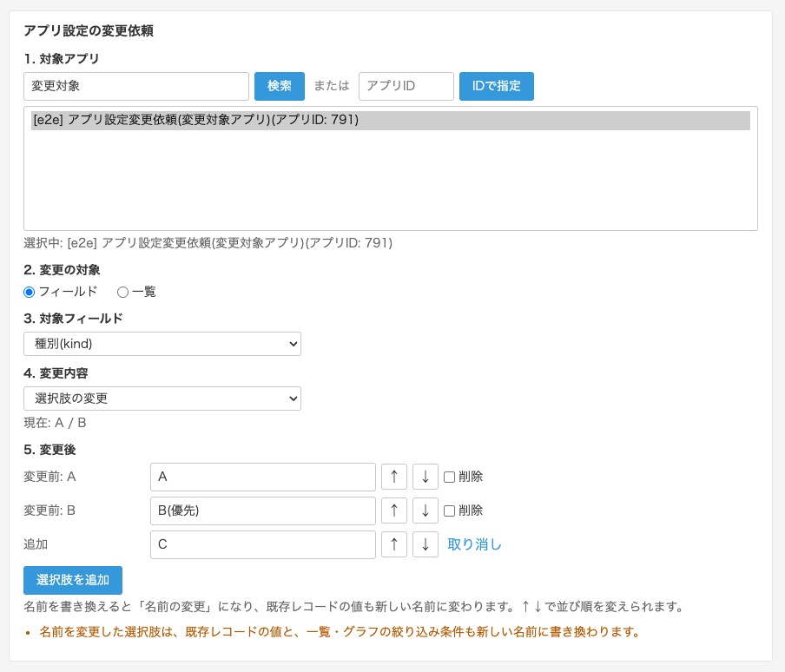
Task: Move option A up with arrow
Action: [x=394, y=477]
